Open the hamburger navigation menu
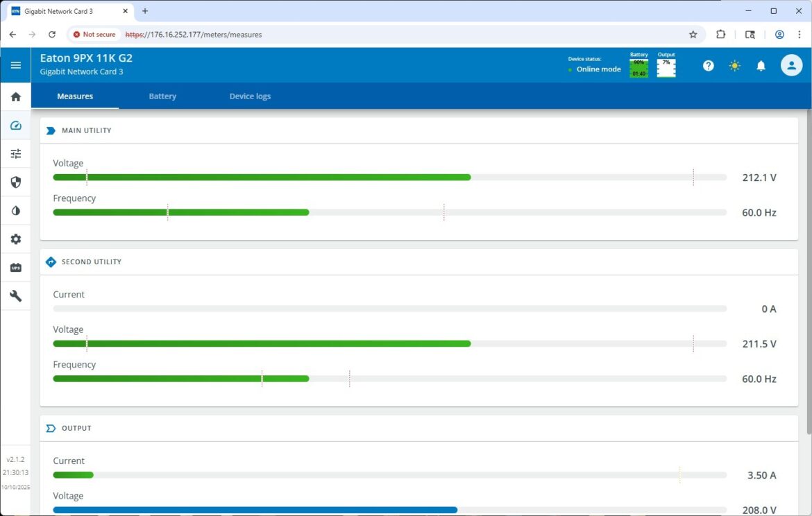Image resolution: width=812 pixels, height=516 pixels. coord(15,65)
